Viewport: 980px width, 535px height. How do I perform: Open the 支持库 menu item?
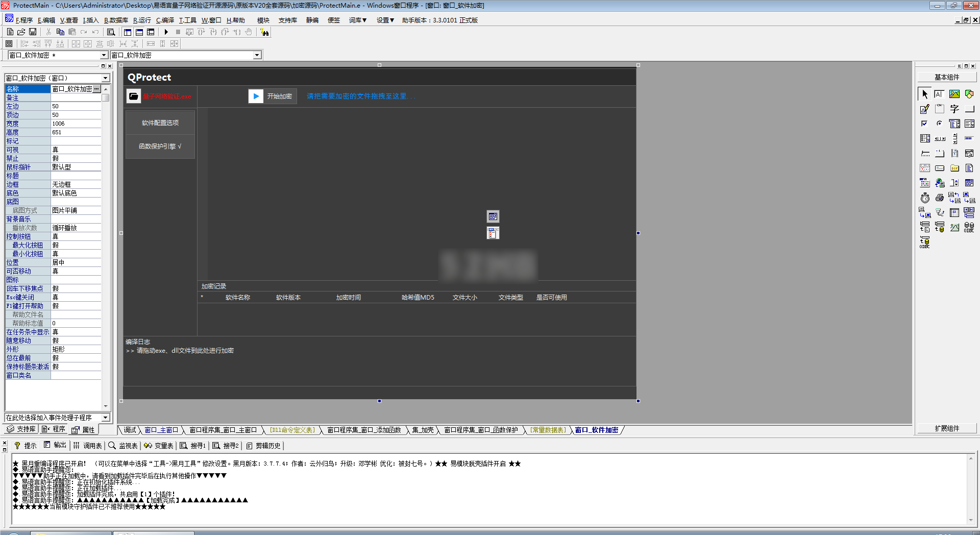tap(288, 20)
